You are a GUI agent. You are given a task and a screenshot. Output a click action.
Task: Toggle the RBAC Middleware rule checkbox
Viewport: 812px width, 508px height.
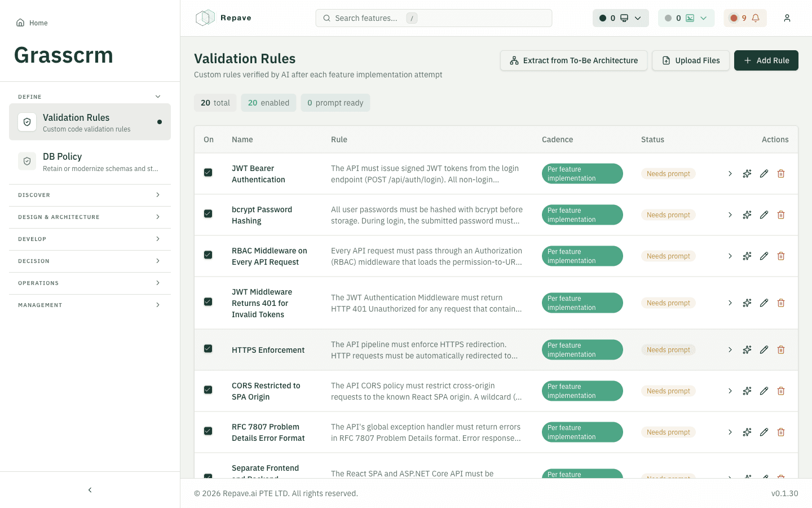click(208, 255)
